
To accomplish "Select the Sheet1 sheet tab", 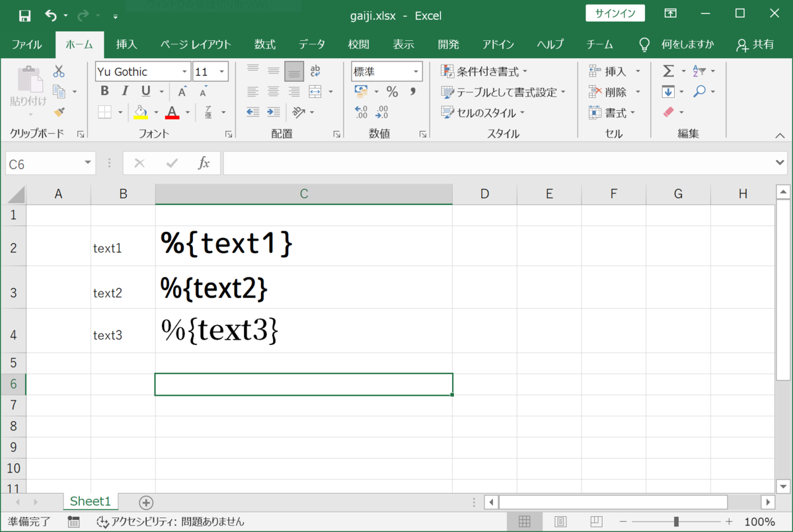I will pyautogui.click(x=91, y=502).
